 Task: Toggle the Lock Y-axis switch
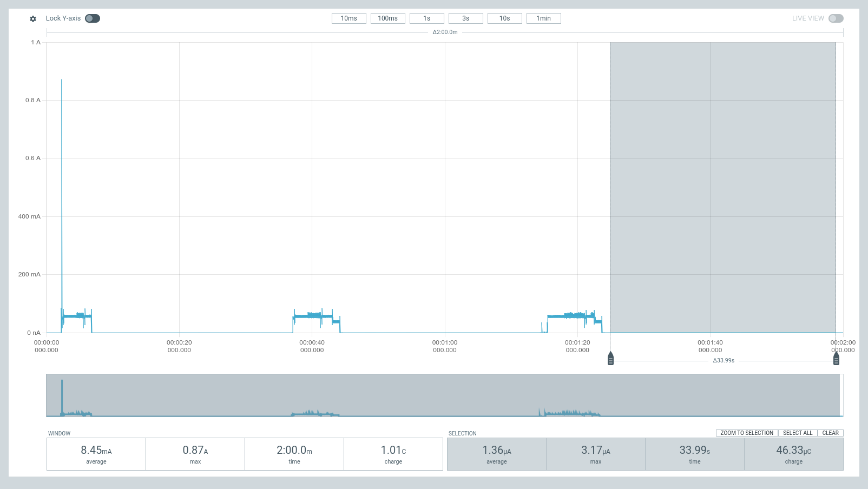(x=92, y=18)
